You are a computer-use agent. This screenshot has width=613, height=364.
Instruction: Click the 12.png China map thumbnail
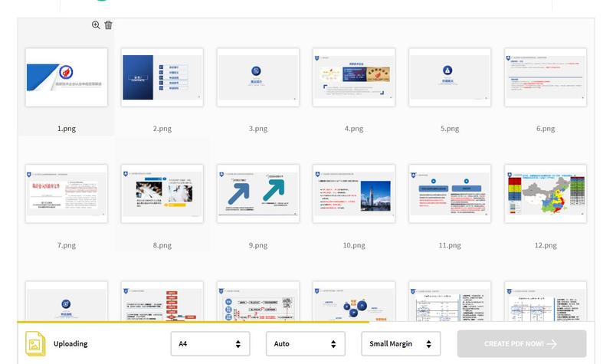click(546, 194)
